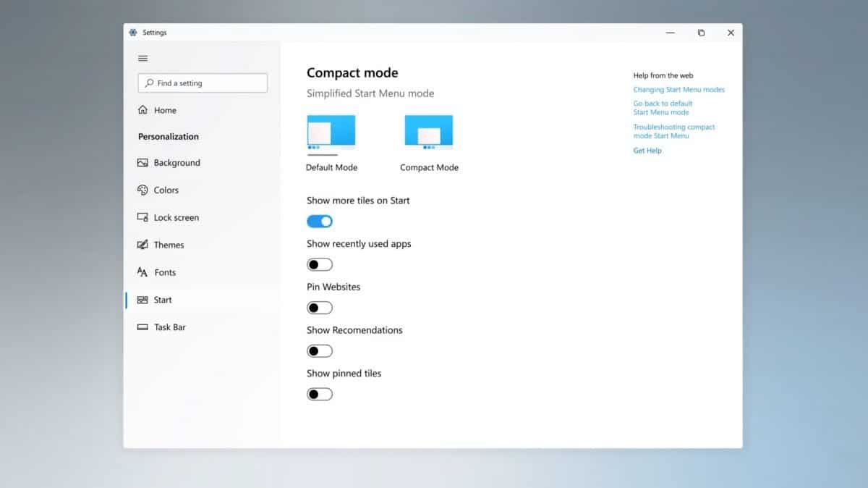The height and width of the screenshot is (488, 868).
Task: Select the Compact Mode thumbnail
Action: click(429, 132)
